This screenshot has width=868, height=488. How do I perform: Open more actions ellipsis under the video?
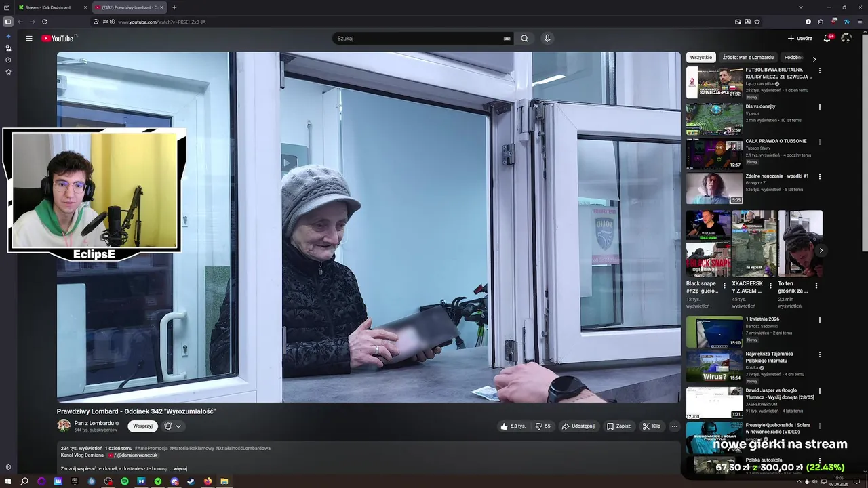click(x=674, y=426)
